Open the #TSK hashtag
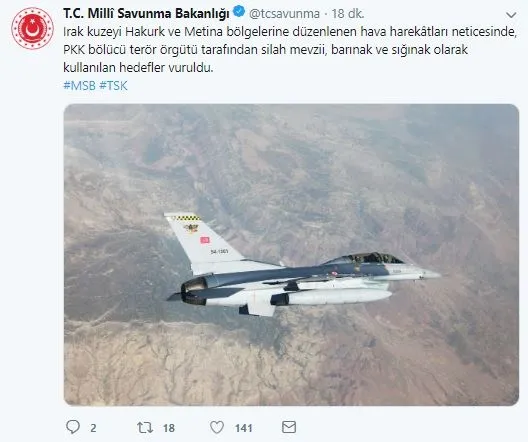This screenshot has width=528, height=442. pyautogui.click(x=113, y=86)
